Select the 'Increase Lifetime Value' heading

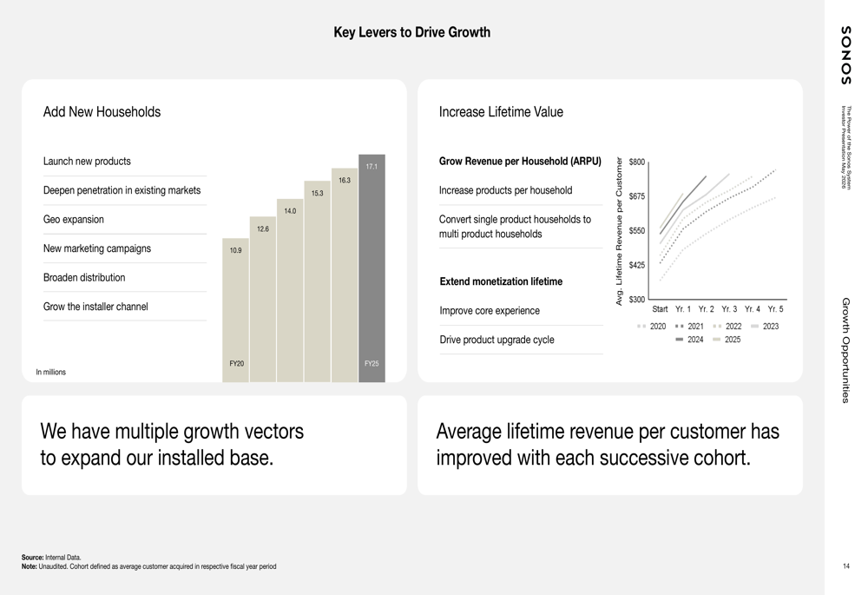(501, 112)
